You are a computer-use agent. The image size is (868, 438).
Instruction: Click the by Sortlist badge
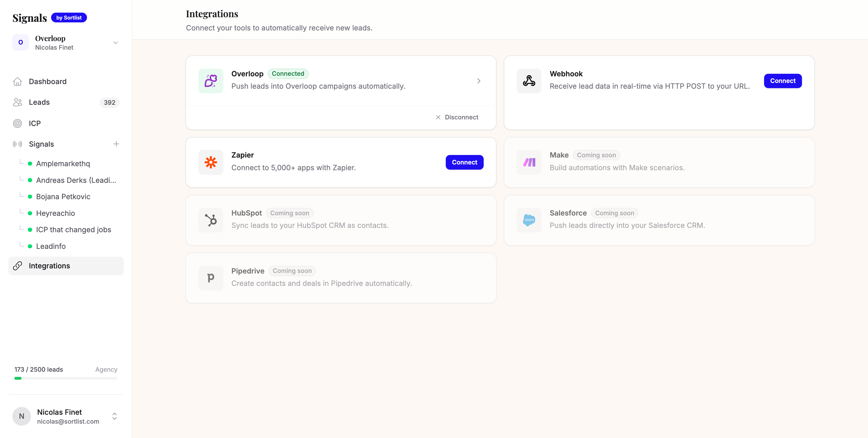69,18
